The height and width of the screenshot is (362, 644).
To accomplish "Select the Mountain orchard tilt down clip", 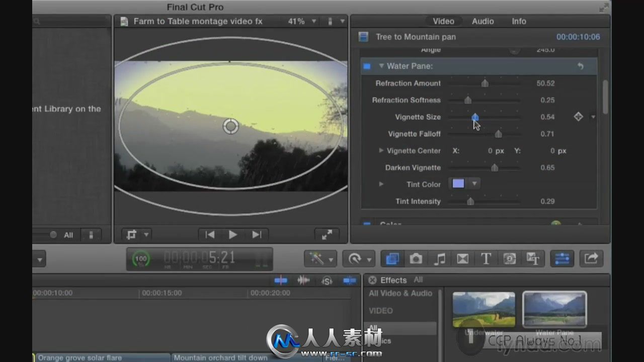I will 247,357.
